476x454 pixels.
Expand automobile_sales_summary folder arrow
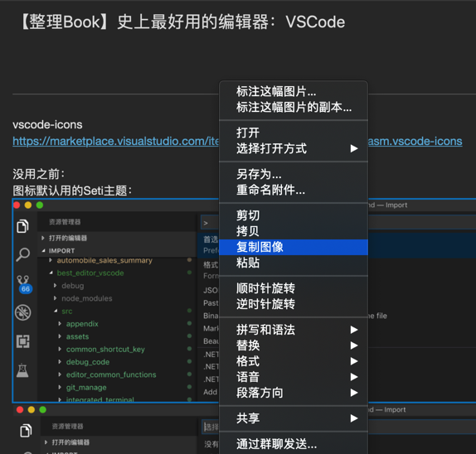click(51, 260)
